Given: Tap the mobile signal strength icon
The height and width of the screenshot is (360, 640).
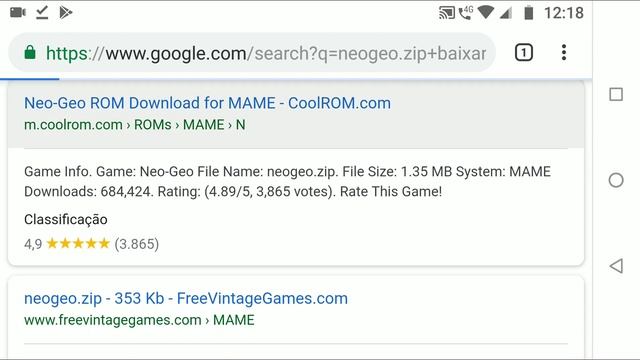Looking at the screenshot, I should coord(506,13).
